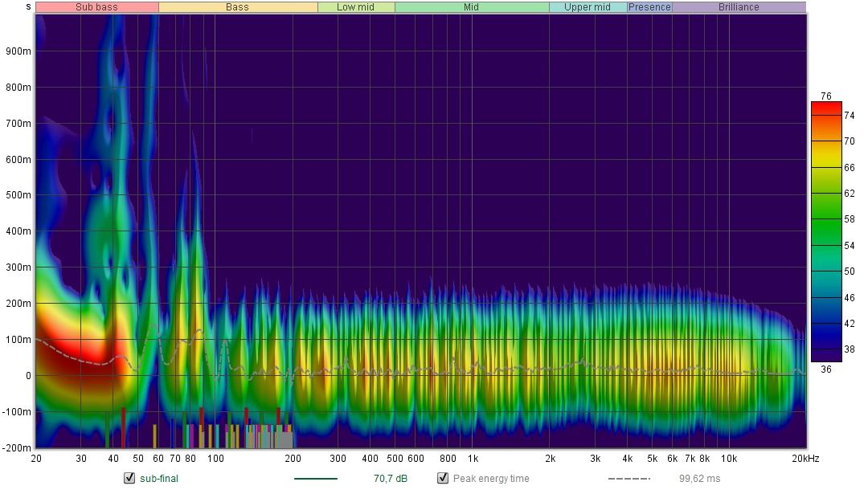Click the 900m time axis label

pos(19,51)
